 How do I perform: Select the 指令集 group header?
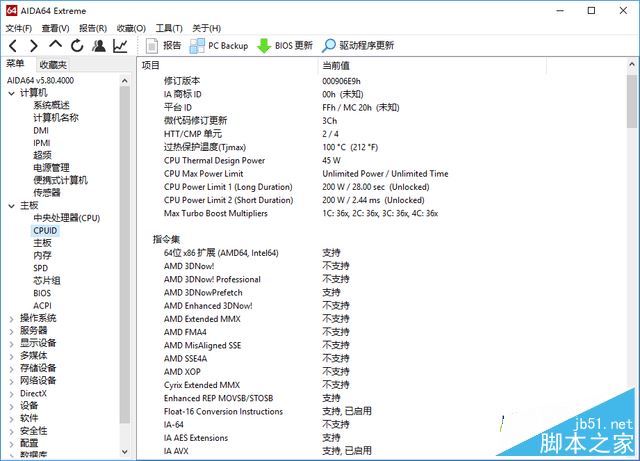coord(167,240)
